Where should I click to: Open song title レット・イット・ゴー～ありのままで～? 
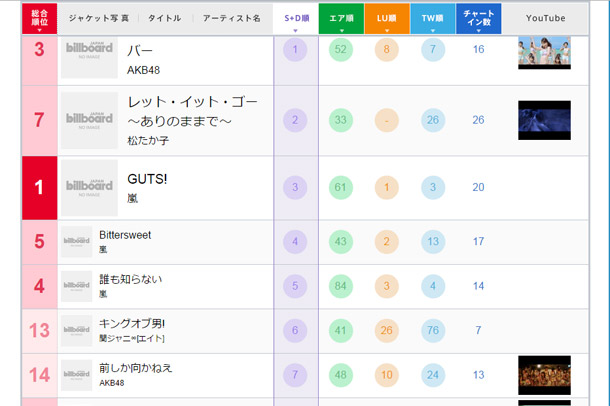point(190,110)
